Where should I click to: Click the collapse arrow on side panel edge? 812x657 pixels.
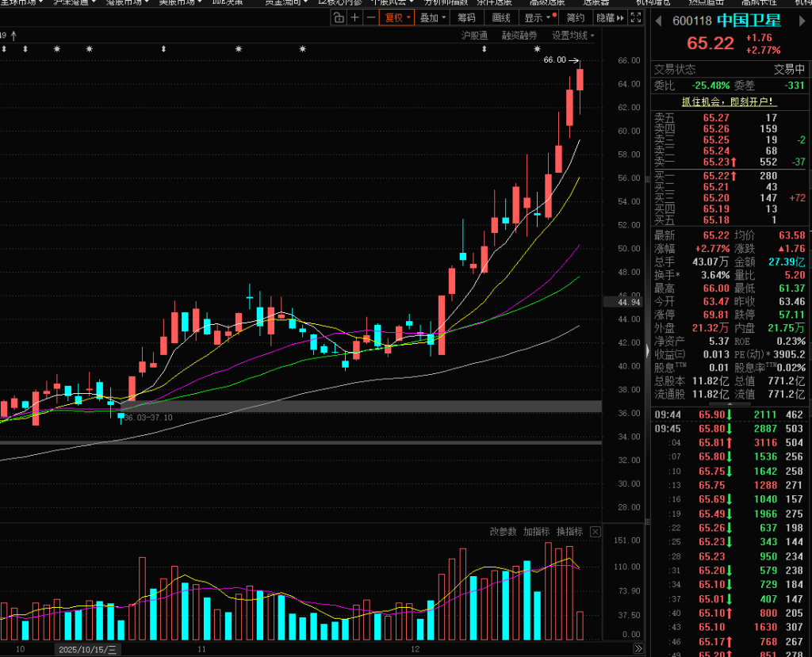[647, 351]
